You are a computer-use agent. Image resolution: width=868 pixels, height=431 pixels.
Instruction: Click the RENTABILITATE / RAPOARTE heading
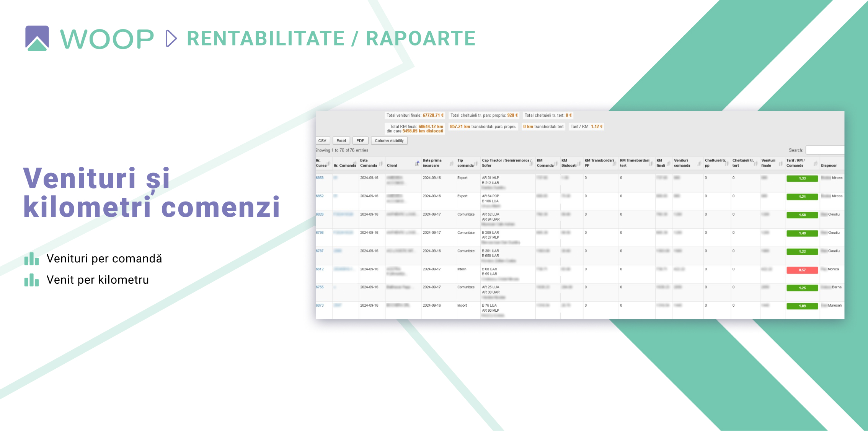(331, 39)
